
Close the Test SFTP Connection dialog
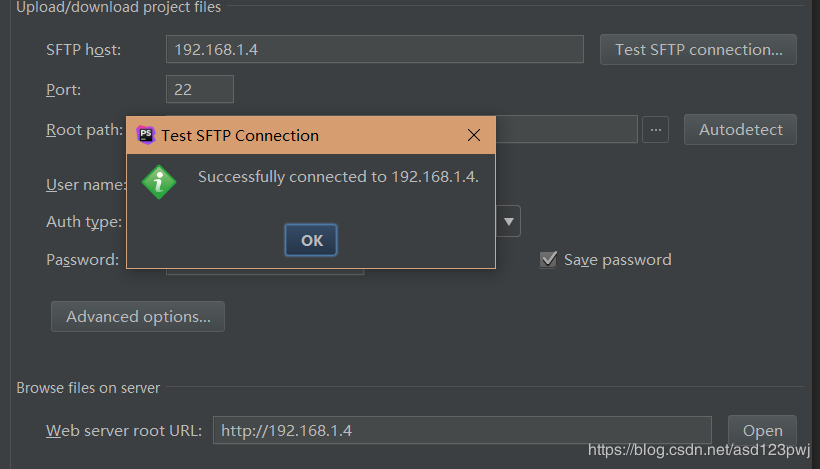coord(474,135)
